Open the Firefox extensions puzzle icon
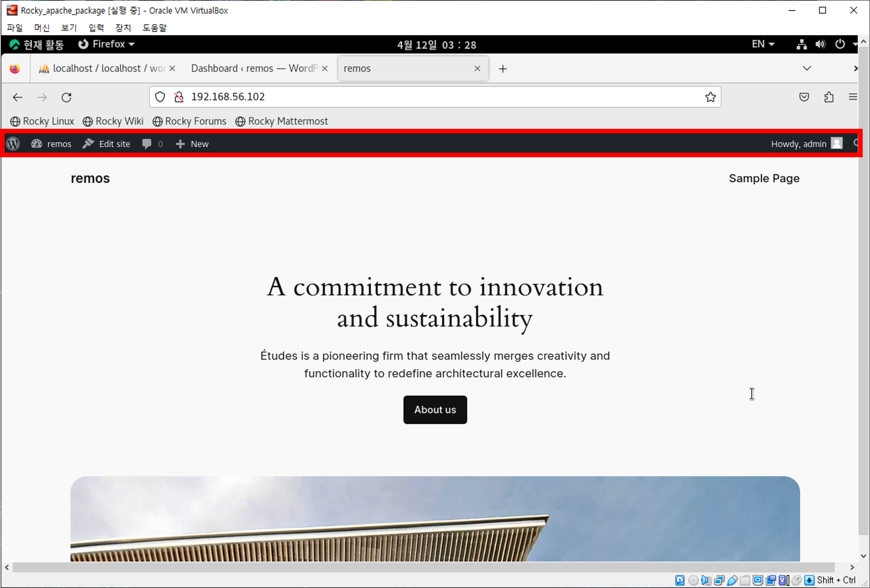Viewport: 870px width, 588px height. [829, 97]
